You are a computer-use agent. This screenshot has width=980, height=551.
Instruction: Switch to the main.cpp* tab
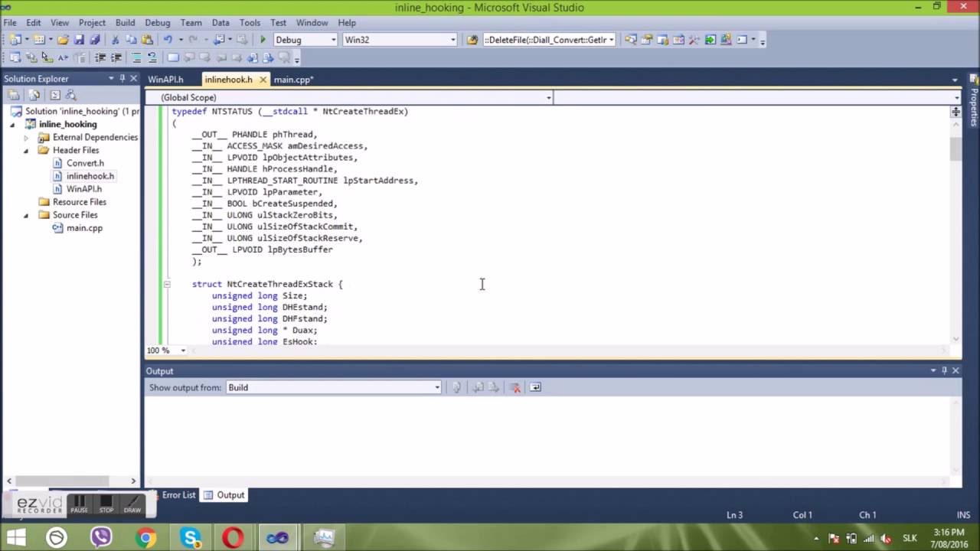(x=293, y=80)
